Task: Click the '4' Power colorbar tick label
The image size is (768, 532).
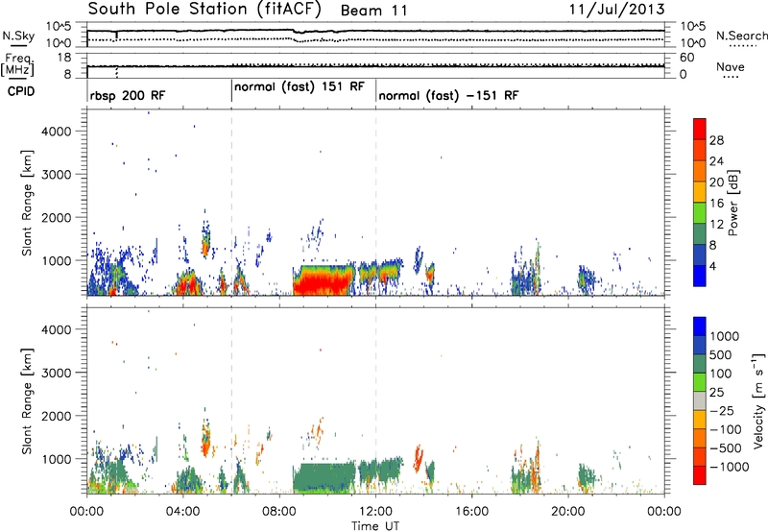Action: click(x=713, y=267)
